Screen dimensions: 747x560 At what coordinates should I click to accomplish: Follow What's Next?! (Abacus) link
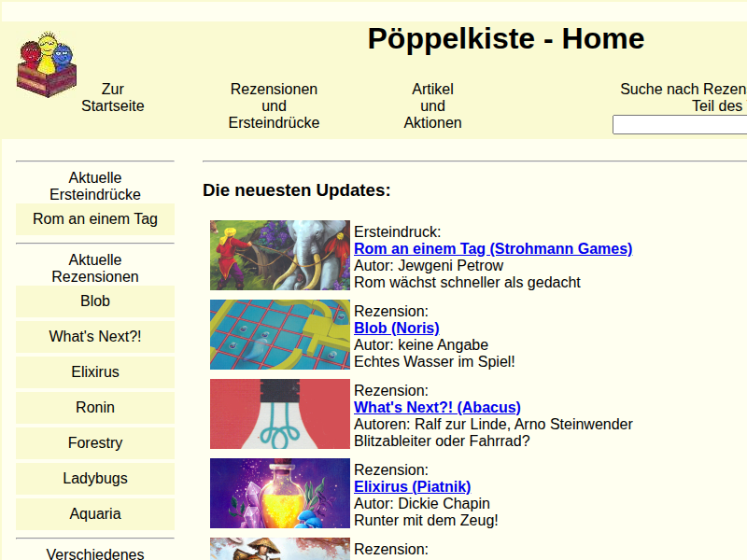point(436,408)
